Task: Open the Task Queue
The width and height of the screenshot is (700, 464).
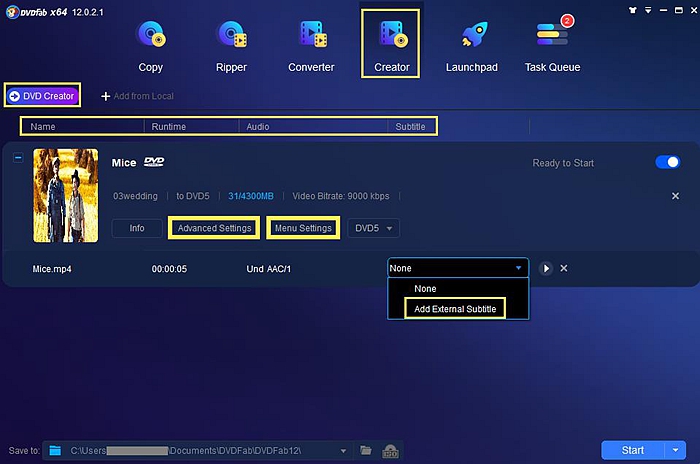Action: pos(552,46)
